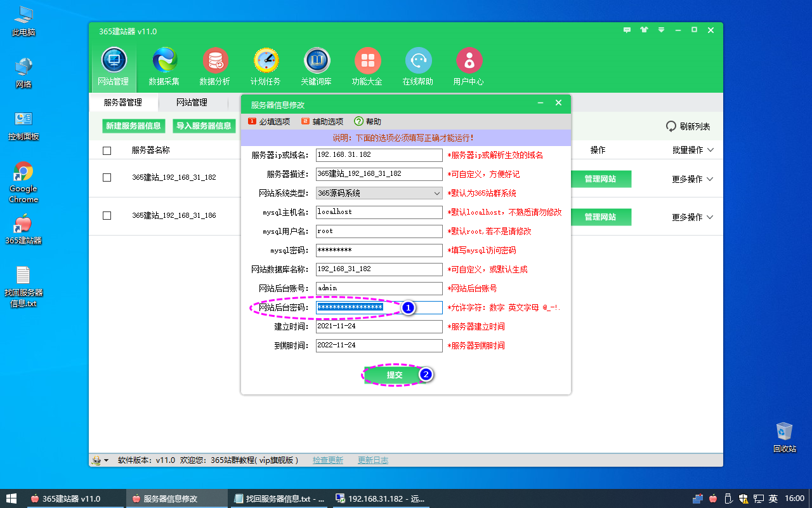Open the 更新日志 link
Image resolution: width=812 pixels, height=508 pixels.
pyautogui.click(x=373, y=460)
